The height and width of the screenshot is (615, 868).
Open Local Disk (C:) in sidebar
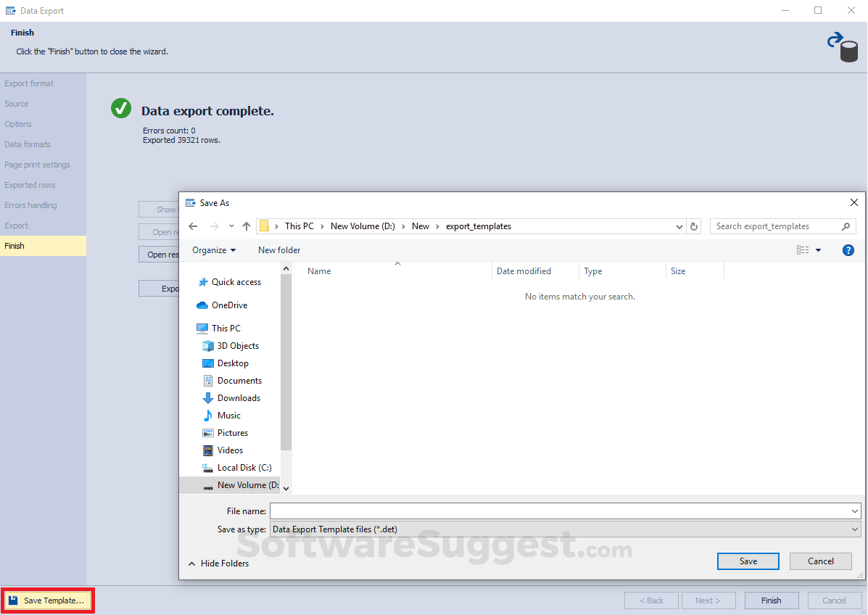pos(242,467)
